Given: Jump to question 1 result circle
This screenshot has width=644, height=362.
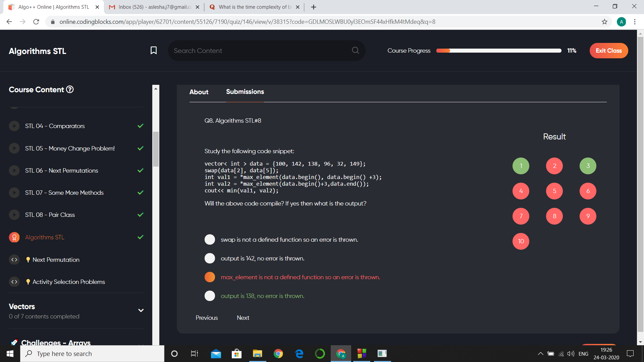Looking at the screenshot, I should click(521, 166).
